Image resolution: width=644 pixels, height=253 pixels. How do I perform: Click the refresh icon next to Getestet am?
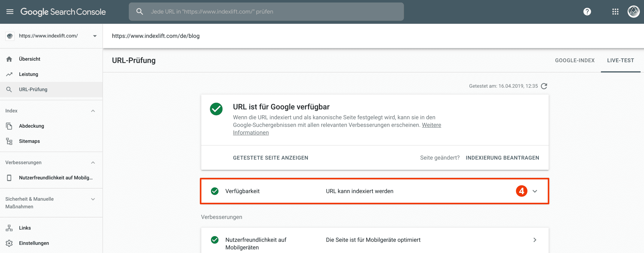pos(544,86)
